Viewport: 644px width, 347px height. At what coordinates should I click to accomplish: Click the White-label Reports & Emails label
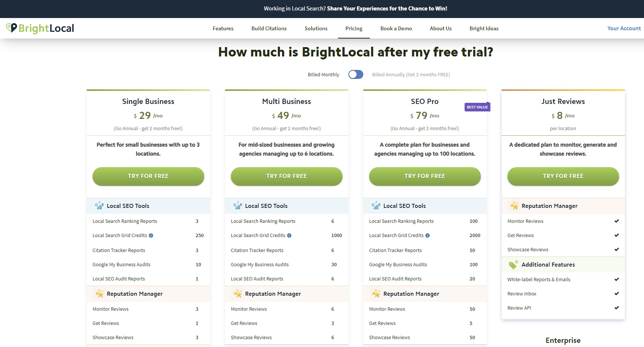(539, 280)
